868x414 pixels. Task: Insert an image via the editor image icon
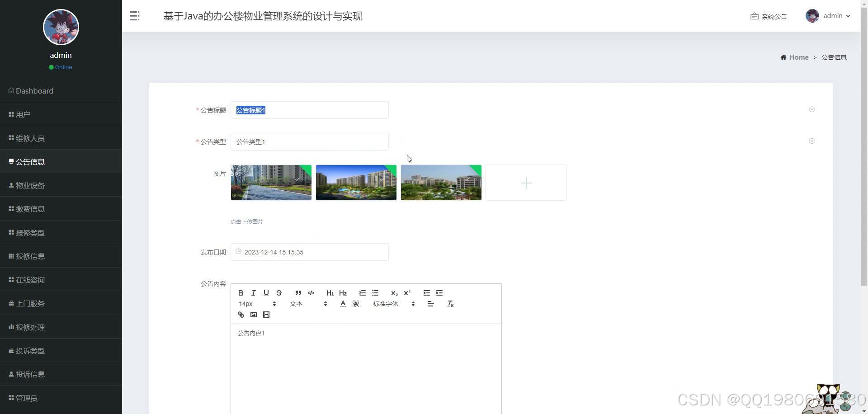254,315
